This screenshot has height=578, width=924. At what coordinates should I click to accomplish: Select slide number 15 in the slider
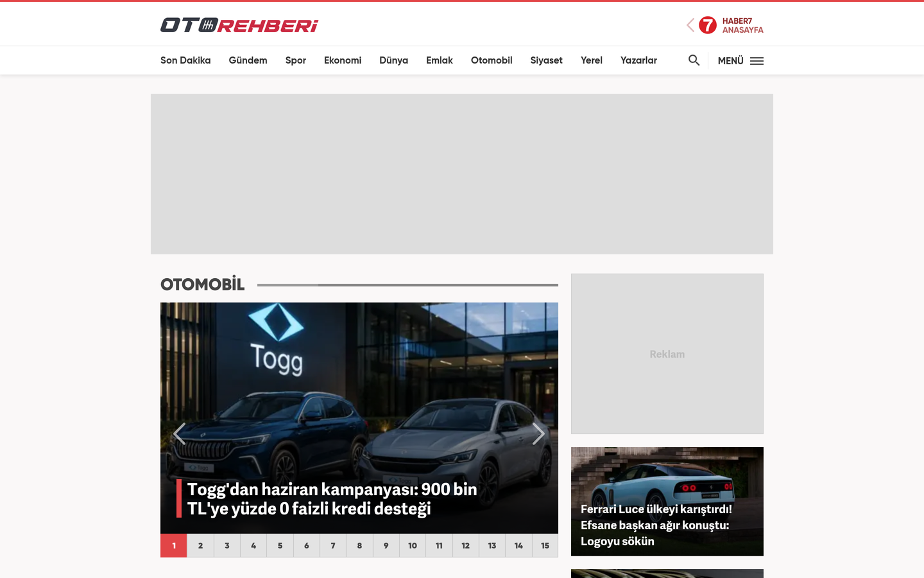(545, 545)
